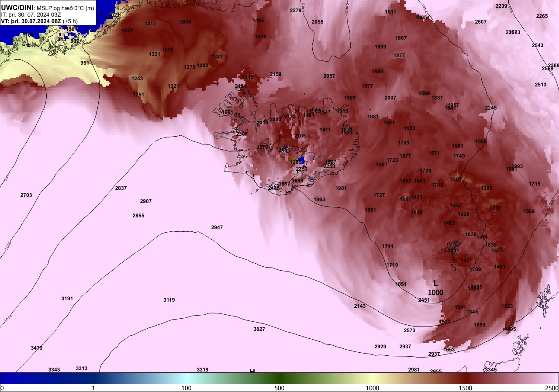Click color scale label '500'
Screen dimensions: 559x392
[279, 388]
